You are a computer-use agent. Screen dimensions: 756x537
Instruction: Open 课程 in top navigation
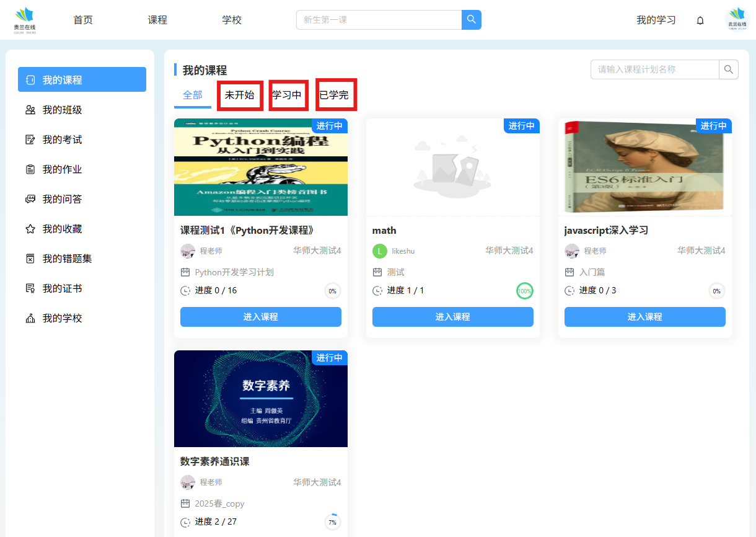point(157,20)
